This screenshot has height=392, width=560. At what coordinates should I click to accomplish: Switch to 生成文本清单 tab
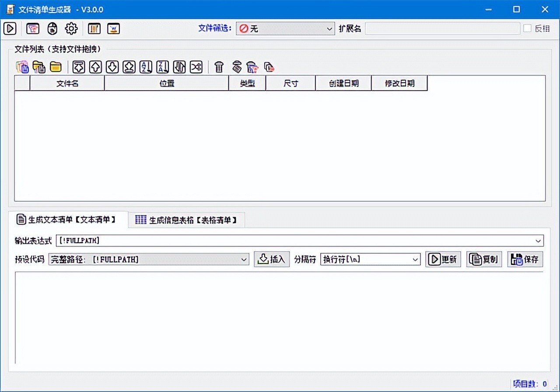68,220
